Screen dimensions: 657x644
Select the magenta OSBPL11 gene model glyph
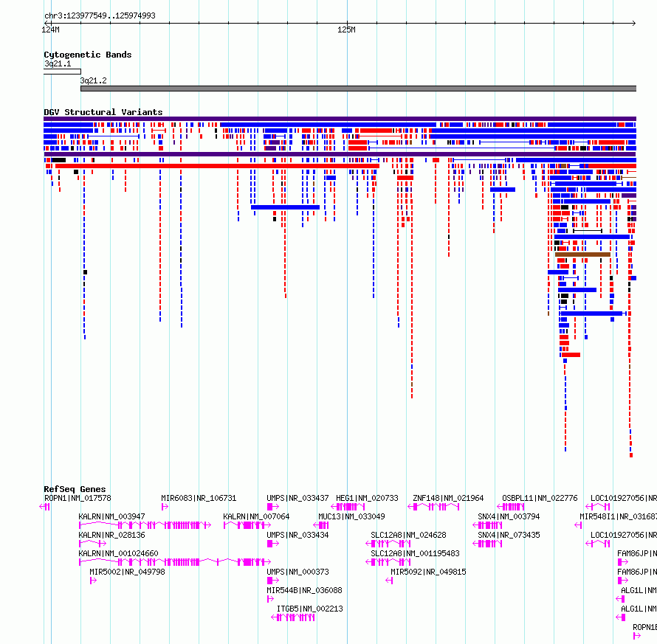pos(510,507)
